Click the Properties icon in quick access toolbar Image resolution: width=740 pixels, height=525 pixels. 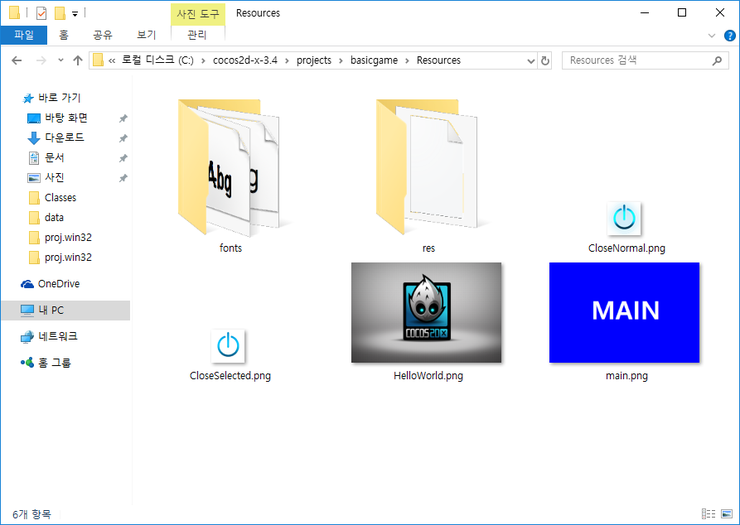(x=42, y=13)
